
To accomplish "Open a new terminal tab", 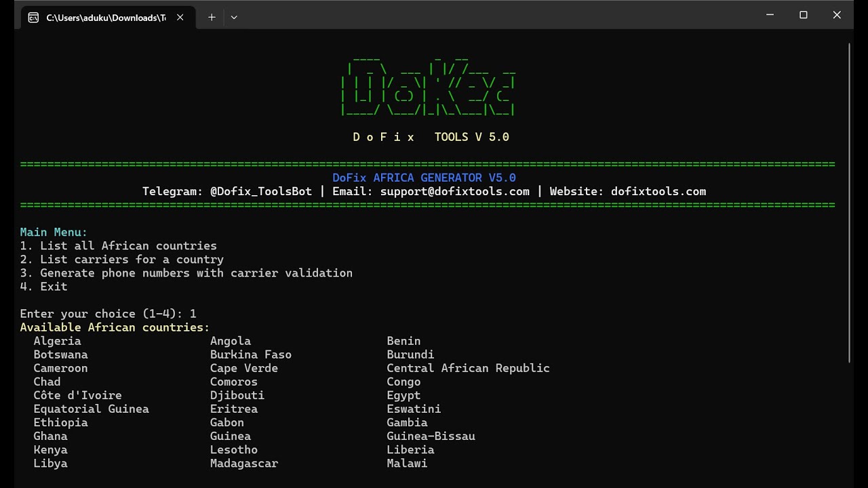I will [x=212, y=18].
